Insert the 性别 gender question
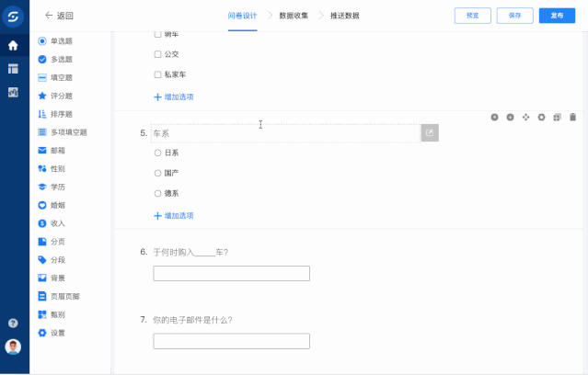 tap(52, 168)
